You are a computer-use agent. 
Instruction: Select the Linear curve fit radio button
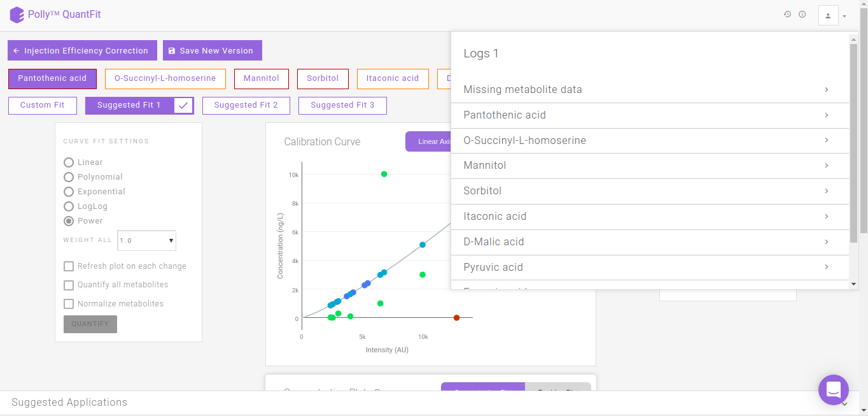pos(69,162)
